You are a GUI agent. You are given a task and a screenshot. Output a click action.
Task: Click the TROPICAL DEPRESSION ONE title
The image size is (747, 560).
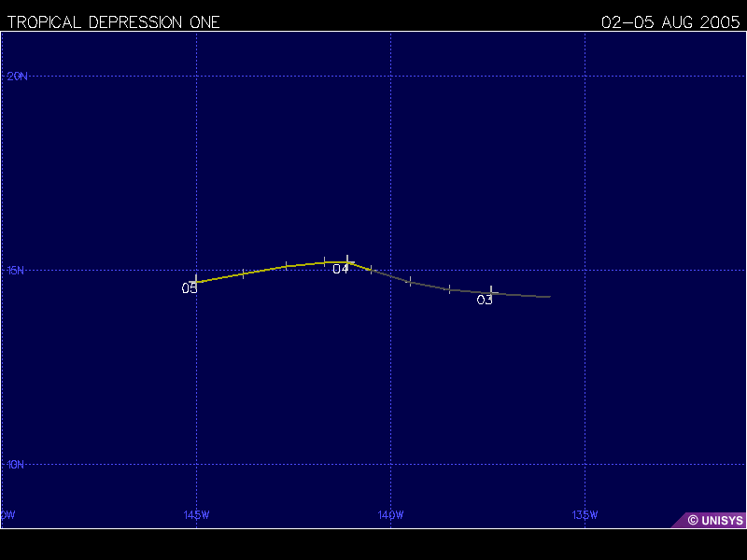[114, 21]
